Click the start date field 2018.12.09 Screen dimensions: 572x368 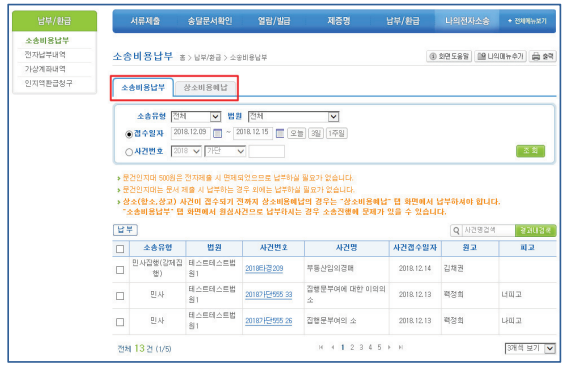190,133
